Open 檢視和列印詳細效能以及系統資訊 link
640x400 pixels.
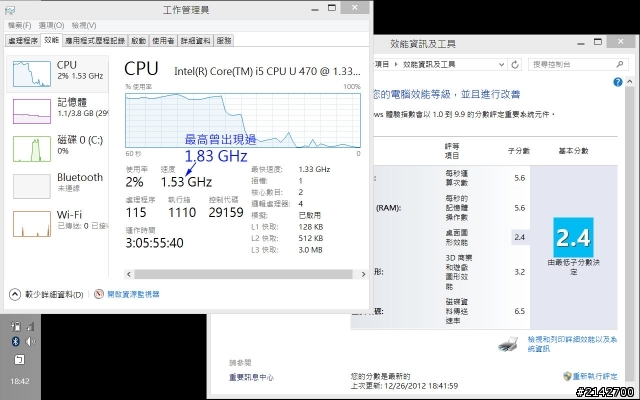(572, 344)
